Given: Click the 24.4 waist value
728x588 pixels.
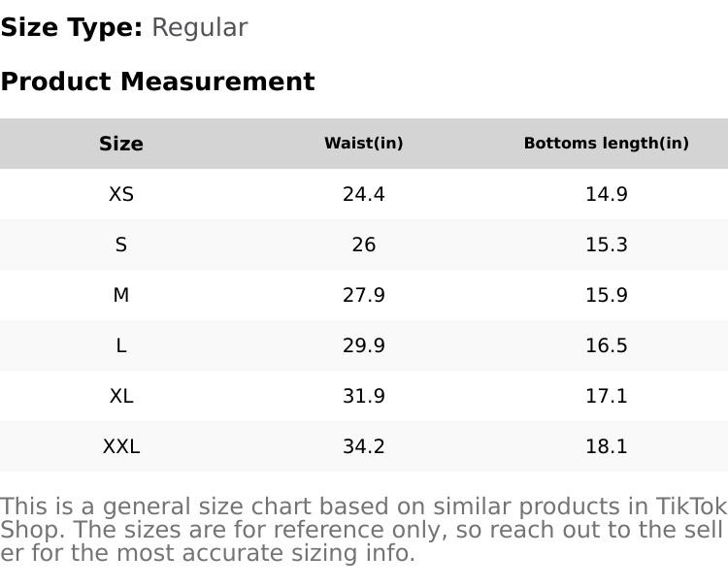Looking at the screenshot, I should click(x=364, y=194).
